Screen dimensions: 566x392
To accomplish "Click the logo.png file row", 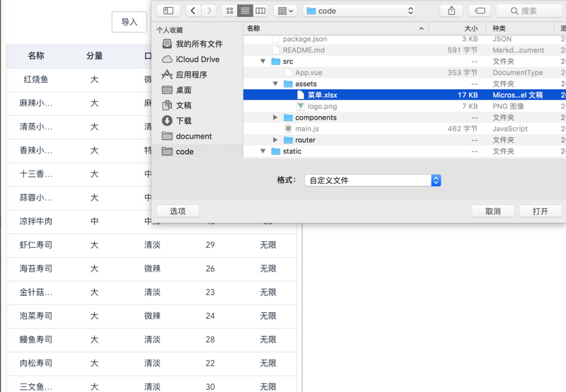I will (404, 106).
